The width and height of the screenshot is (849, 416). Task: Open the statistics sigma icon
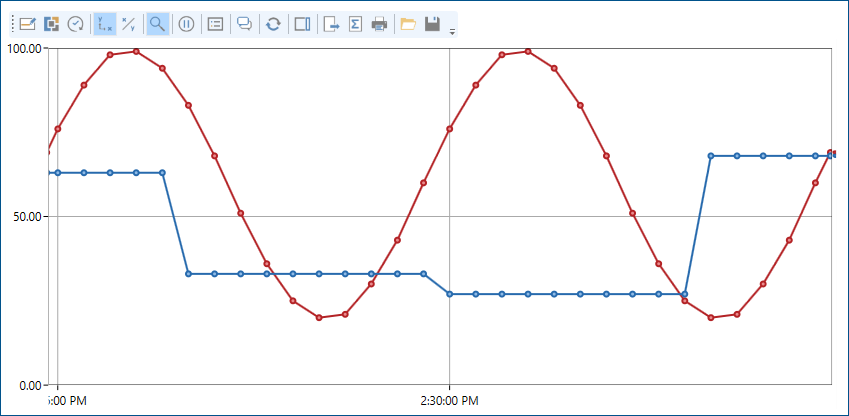coord(355,24)
